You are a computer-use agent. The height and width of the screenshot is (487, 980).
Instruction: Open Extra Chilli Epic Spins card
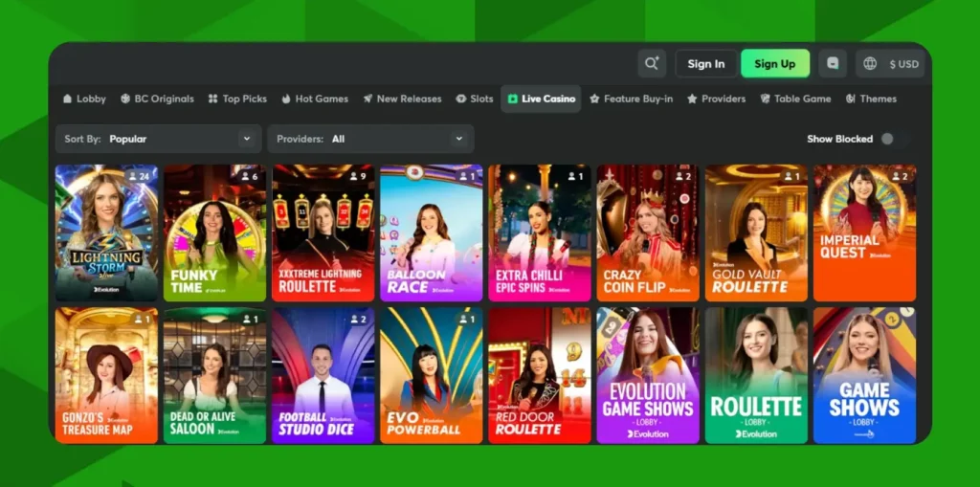(540, 233)
